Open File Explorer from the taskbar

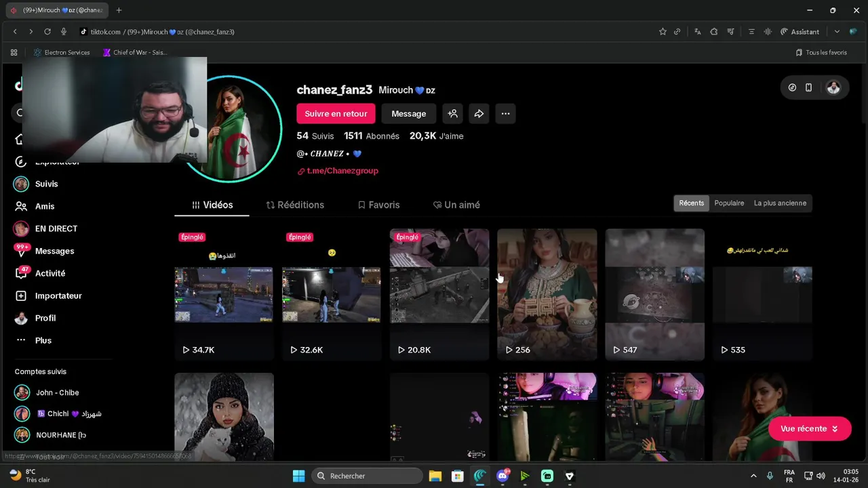tap(435, 476)
